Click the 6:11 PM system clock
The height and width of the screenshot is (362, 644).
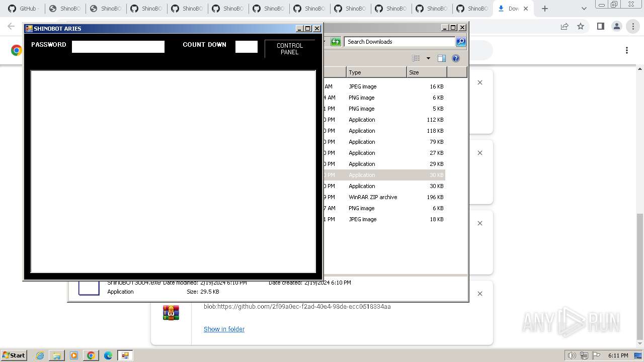(x=618, y=355)
